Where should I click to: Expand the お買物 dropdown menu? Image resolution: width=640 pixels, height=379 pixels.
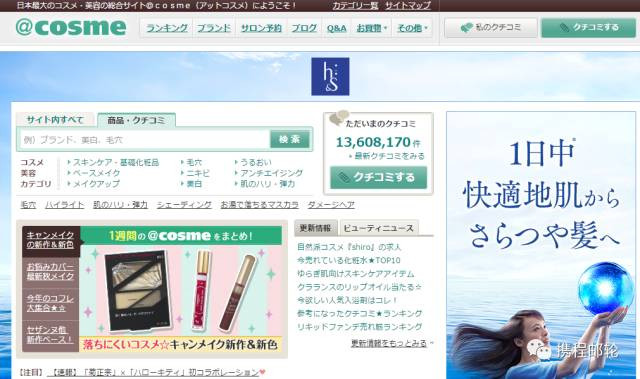pos(371,28)
